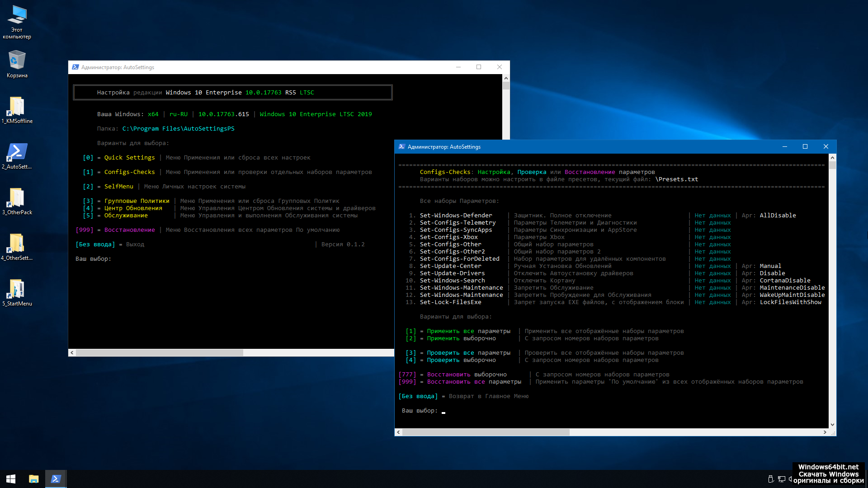Open the Recycle Bin (Корзина) icon
This screenshot has width=868, height=488.
[x=17, y=61]
